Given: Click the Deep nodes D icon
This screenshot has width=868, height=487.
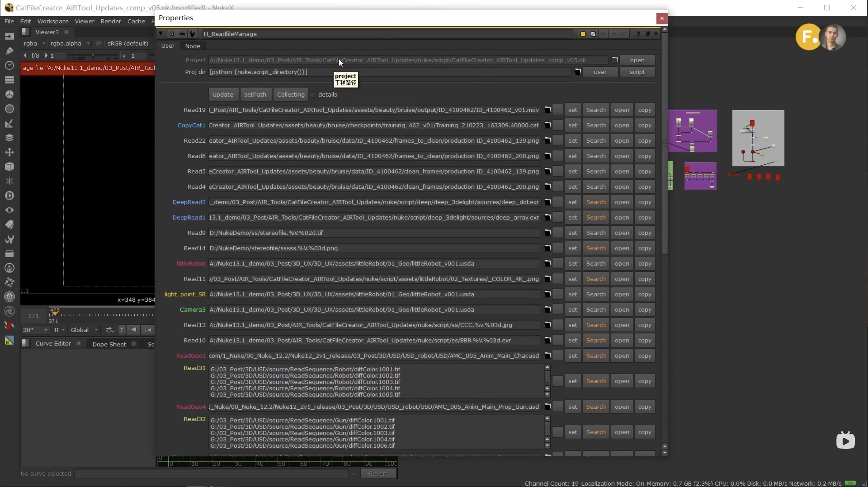Looking at the screenshot, I should click(x=9, y=196).
